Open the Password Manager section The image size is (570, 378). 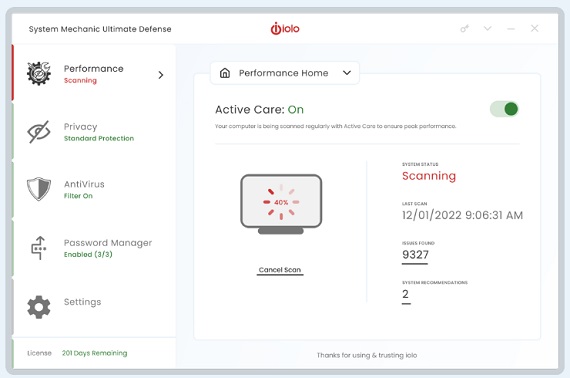click(108, 243)
